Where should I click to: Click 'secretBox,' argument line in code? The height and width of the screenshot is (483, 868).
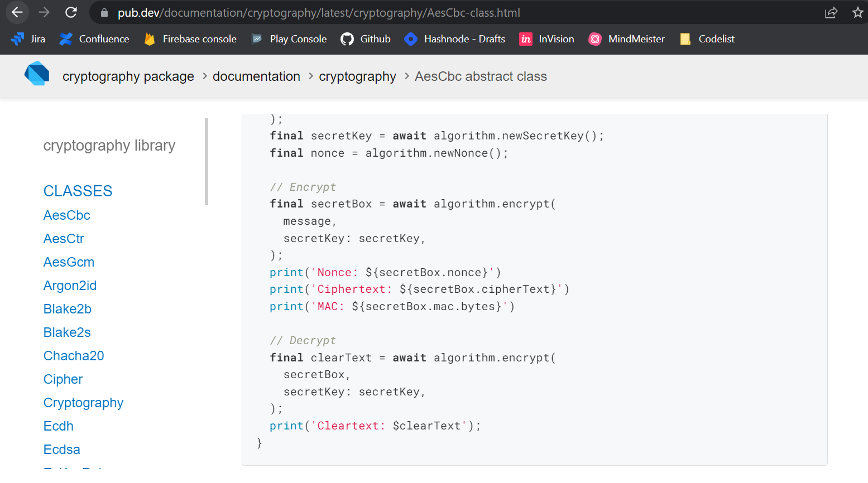(316, 374)
